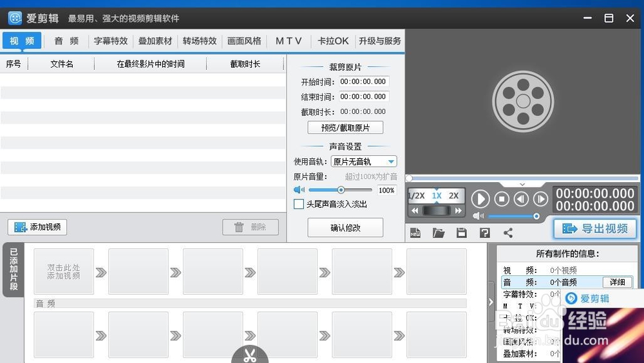
Task: Click the 爱剪辑 popup logo icon
Action: click(x=571, y=298)
